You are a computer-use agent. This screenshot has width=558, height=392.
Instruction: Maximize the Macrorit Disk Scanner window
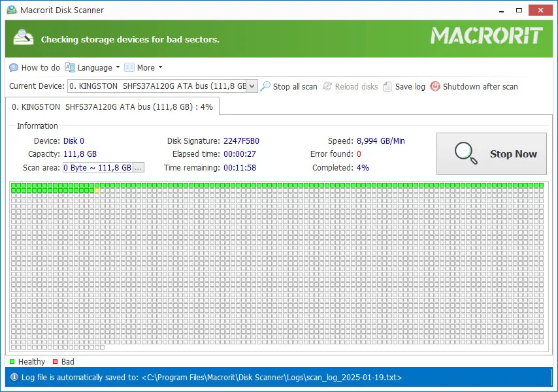click(519, 10)
